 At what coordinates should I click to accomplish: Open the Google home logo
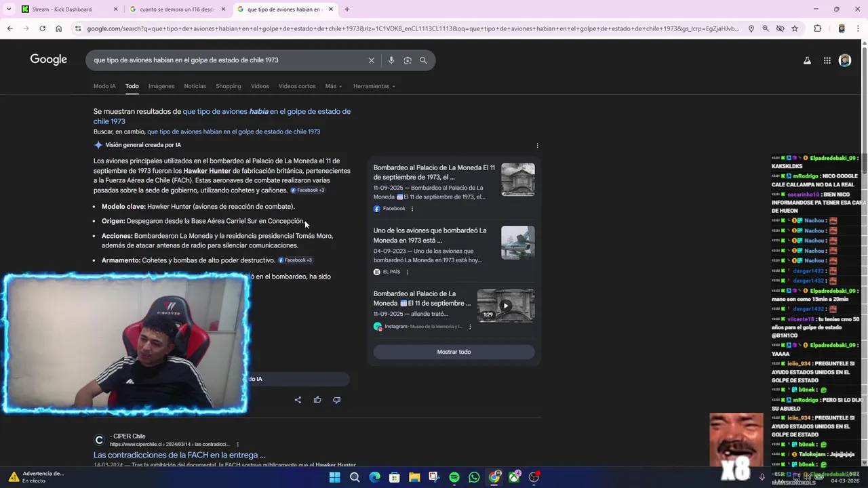(x=48, y=60)
